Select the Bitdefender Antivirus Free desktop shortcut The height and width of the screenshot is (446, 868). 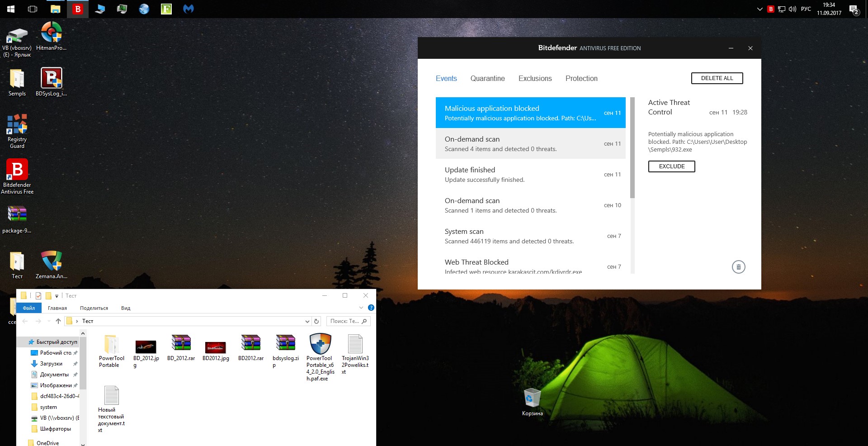click(17, 177)
